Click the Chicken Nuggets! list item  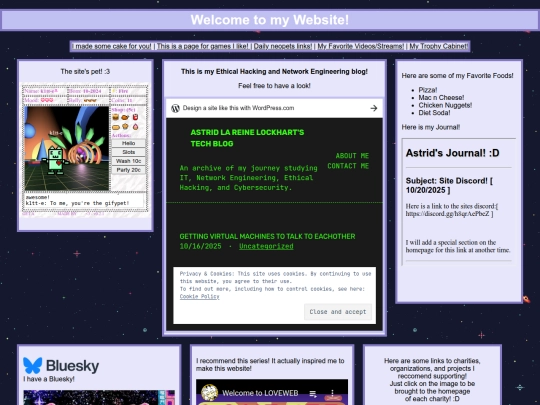point(445,105)
